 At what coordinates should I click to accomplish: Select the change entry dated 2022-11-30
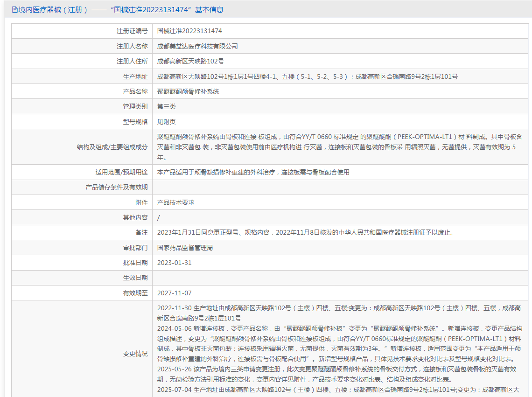(339, 313)
